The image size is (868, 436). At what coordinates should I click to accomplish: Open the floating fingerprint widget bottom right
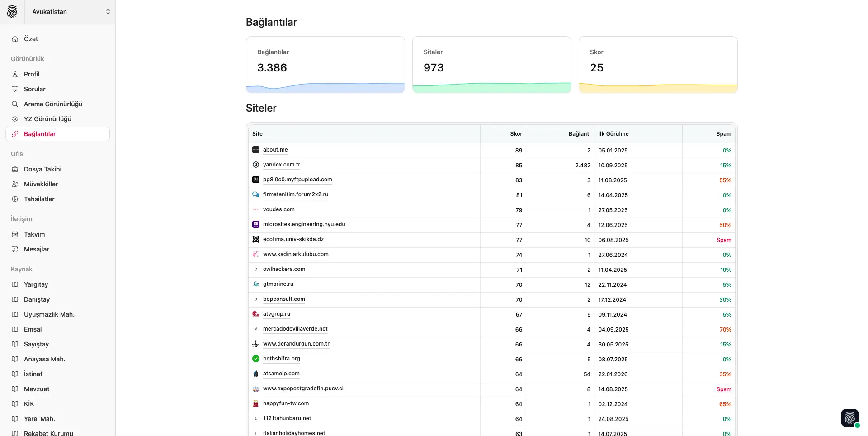coord(850,417)
